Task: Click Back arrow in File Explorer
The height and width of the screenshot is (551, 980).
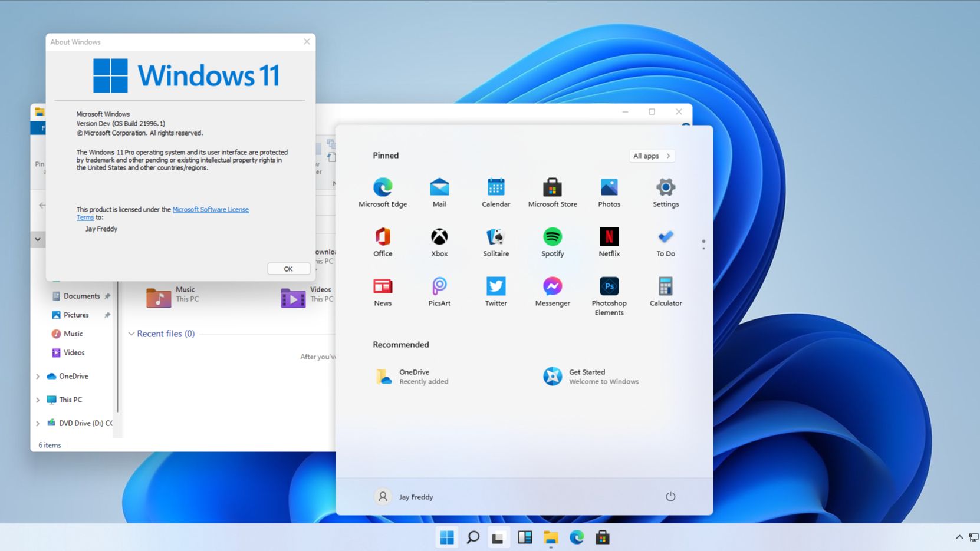Action: (42, 206)
